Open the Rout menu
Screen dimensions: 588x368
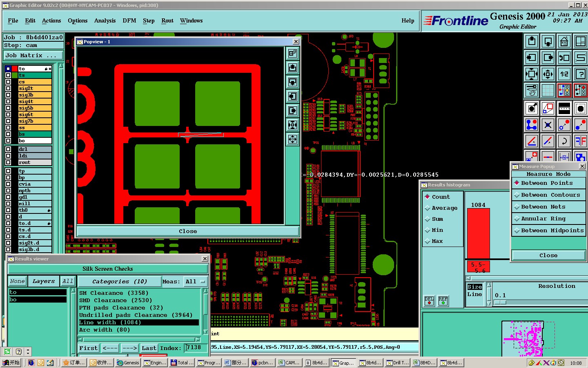(x=167, y=20)
